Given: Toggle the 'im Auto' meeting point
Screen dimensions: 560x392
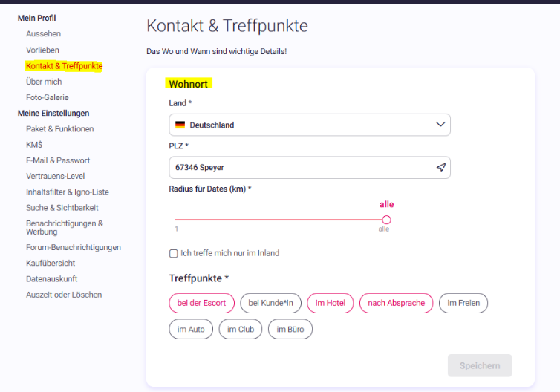Looking at the screenshot, I should point(191,329).
